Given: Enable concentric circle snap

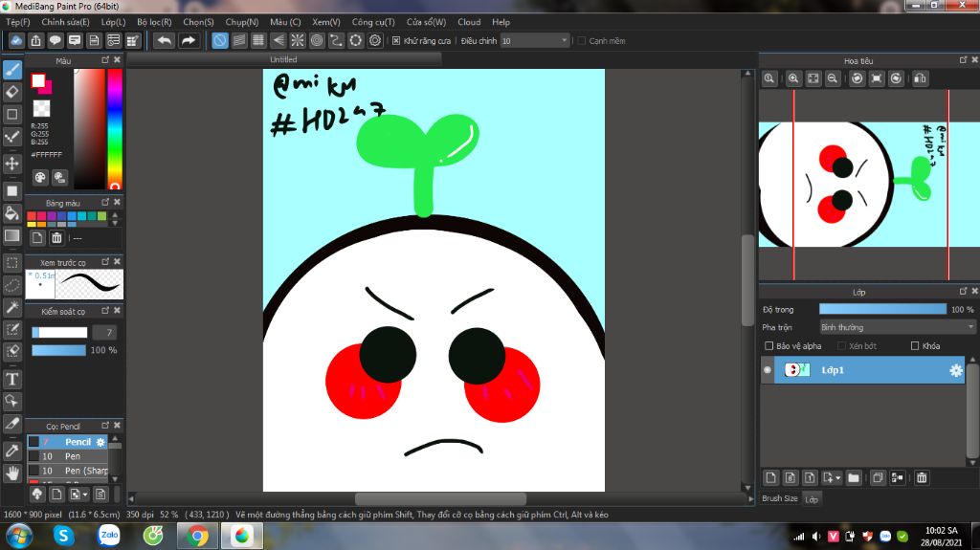Looking at the screenshot, I should pos(317,40).
